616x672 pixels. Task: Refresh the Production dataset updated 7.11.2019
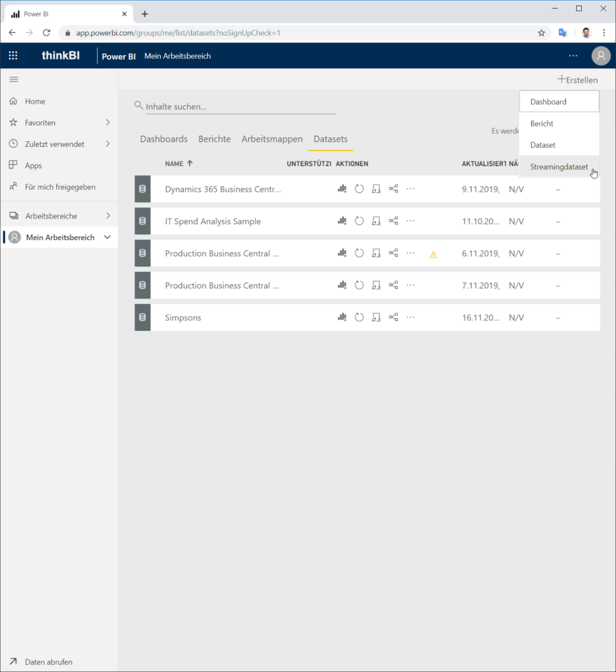click(x=359, y=285)
